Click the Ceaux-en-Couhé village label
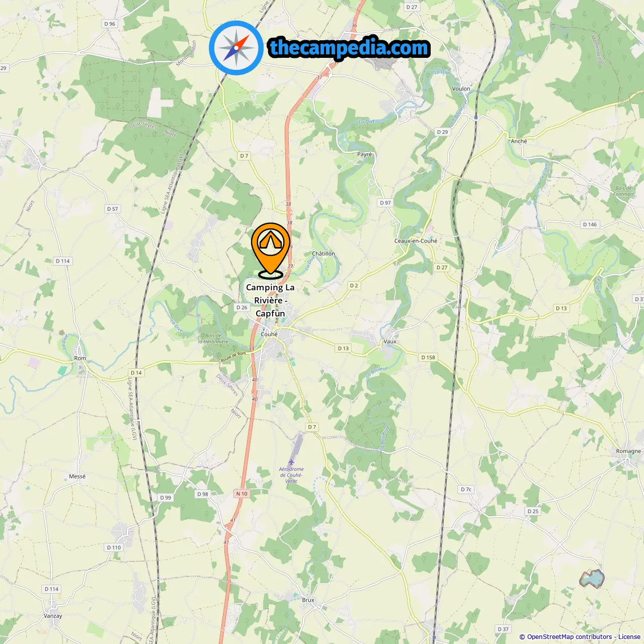This screenshot has height=644, width=644. [x=416, y=240]
